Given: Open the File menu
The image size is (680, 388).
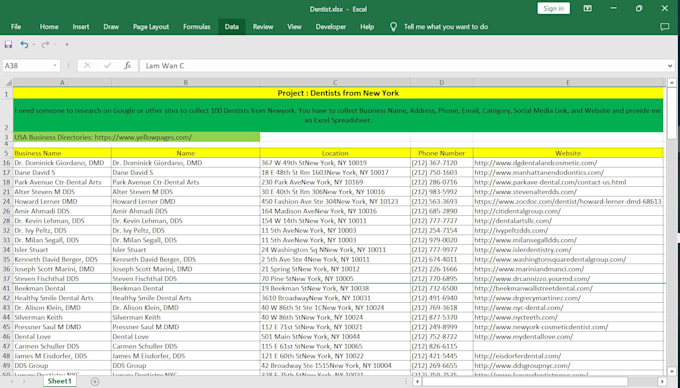Looking at the screenshot, I should 16,26.
